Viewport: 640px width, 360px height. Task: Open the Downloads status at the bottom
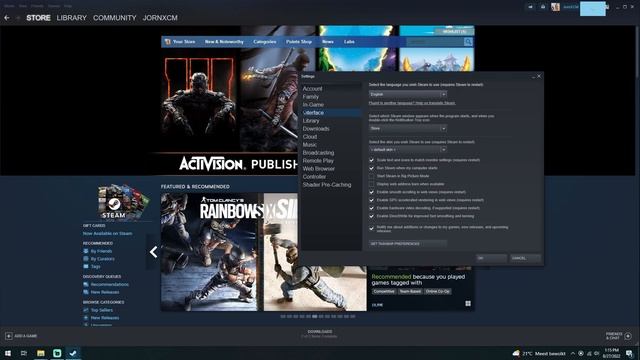click(x=320, y=334)
